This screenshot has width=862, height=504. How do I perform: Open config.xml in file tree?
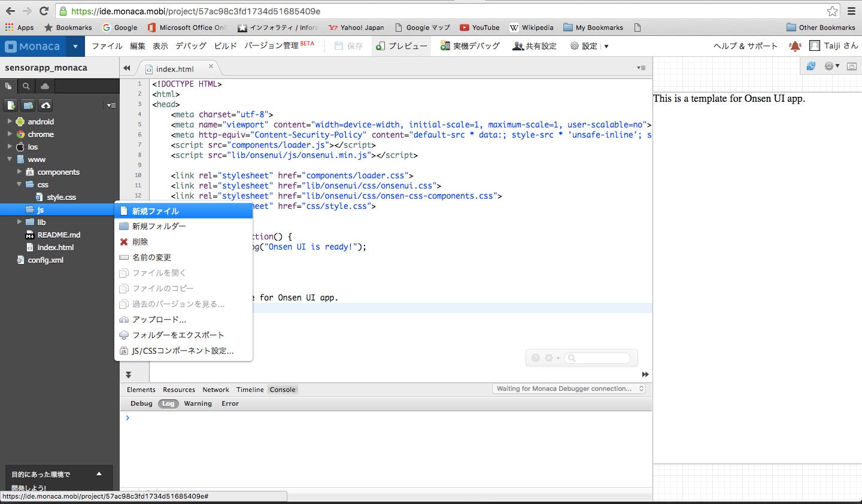45,260
